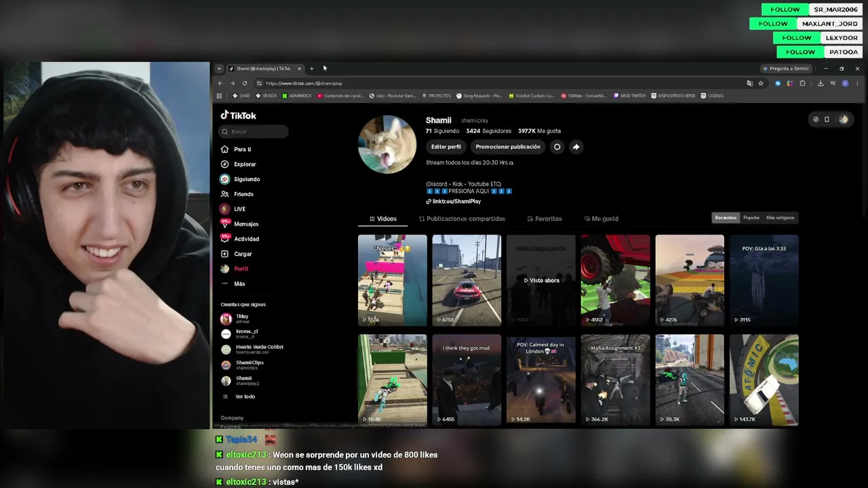Open the CODIGO bookmark folder

coord(712,96)
